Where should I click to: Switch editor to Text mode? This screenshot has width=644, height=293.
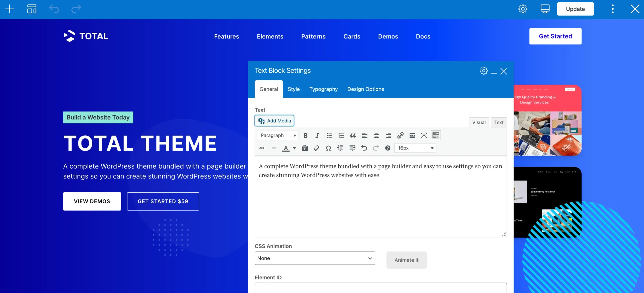tap(499, 123)
